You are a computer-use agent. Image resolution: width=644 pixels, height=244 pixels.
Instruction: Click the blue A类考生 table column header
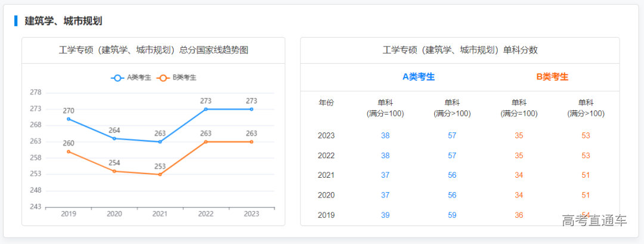(419, 77)
